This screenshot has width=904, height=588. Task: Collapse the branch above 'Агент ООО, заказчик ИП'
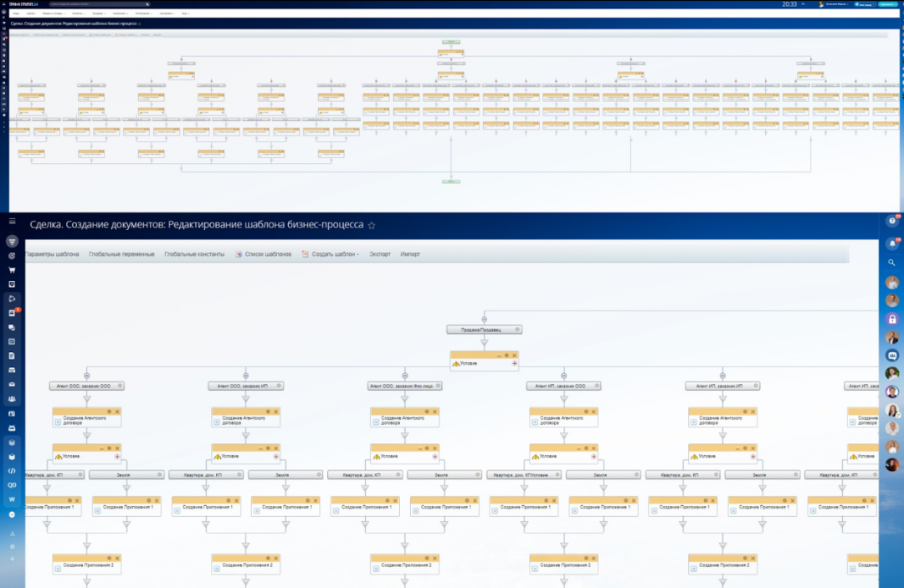pos(245,375)
